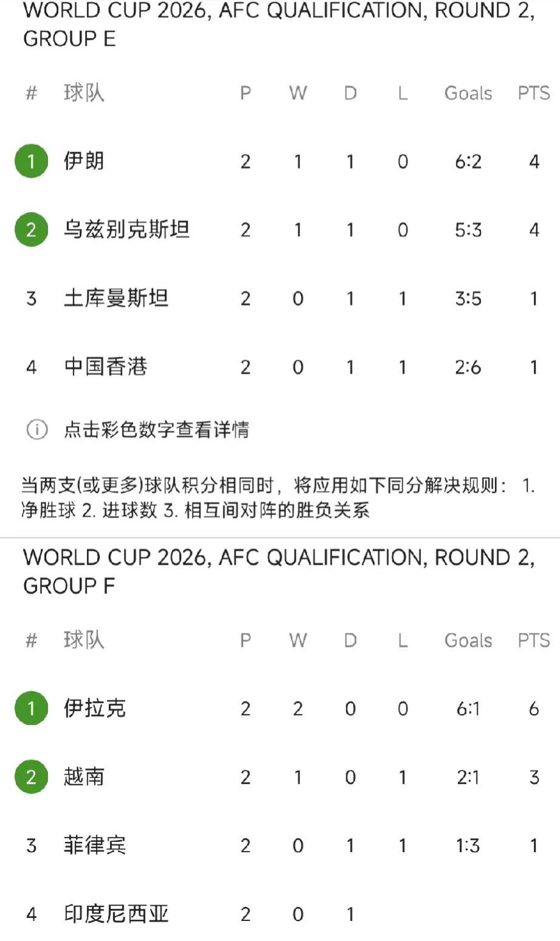Click the Group F title heading
Viewport: 560px width, 941px height.
279,571
